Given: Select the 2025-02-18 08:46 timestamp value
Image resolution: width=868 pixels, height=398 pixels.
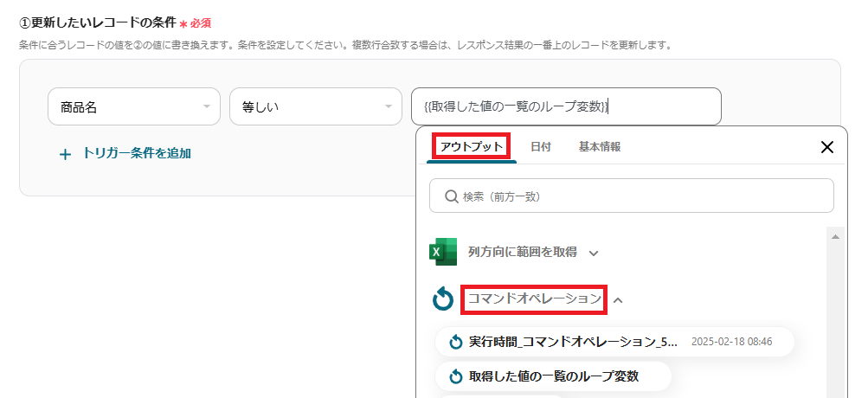Looking at the screenshot, I should 732,342.
